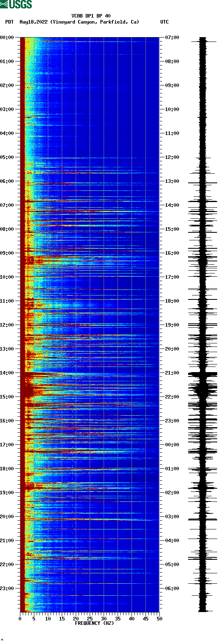The width and height of the screenshot is (220, 644).
Task: Click the '12:00' UTC time label
Action: [172, 157]
